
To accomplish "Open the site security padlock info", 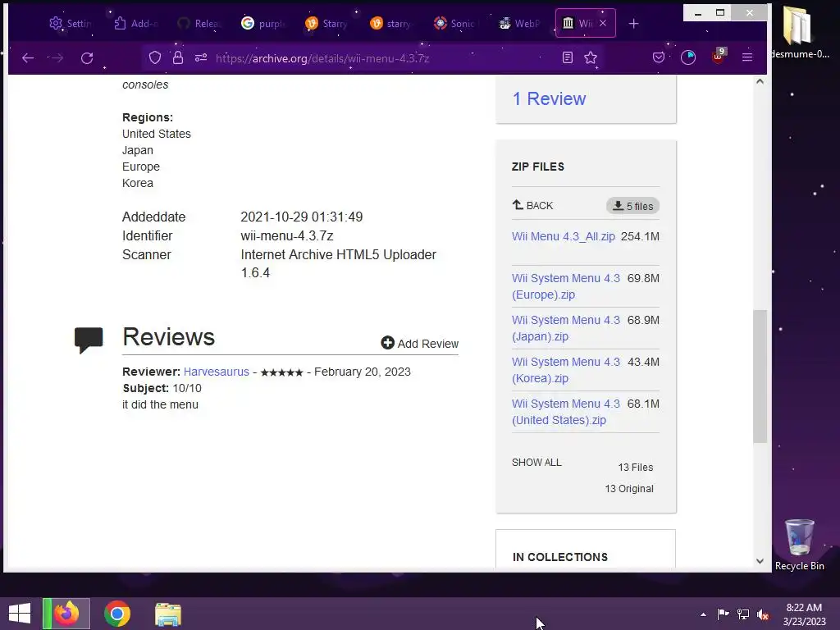I will pyautogui.click(x=178, y=58).
